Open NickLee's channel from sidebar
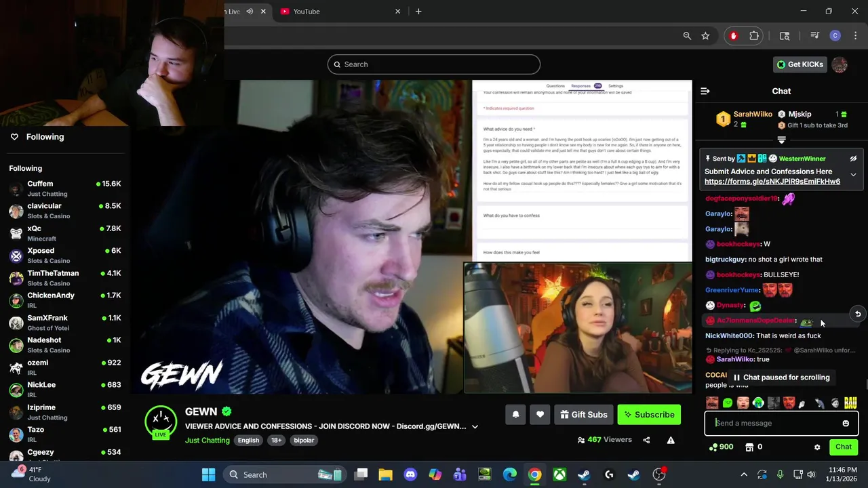868x488 pixels. [65, 390]
